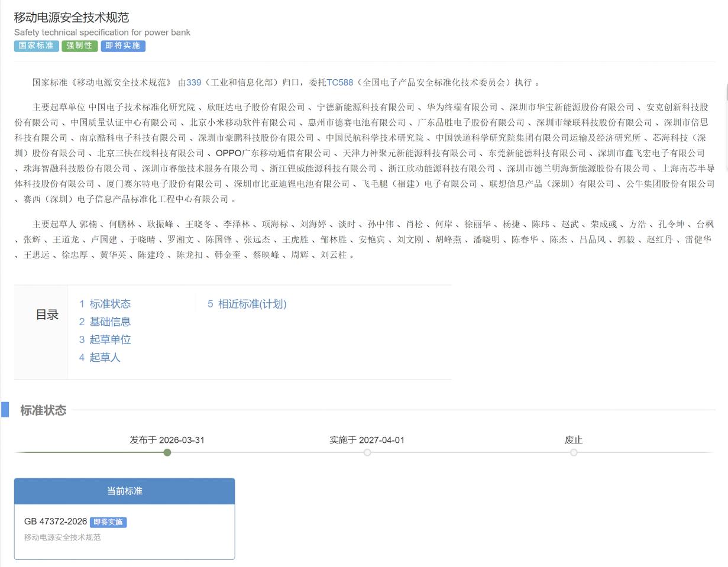Click the 发布于 2026-03-31 timeline label
728x567 pixels.
(167, 440)
